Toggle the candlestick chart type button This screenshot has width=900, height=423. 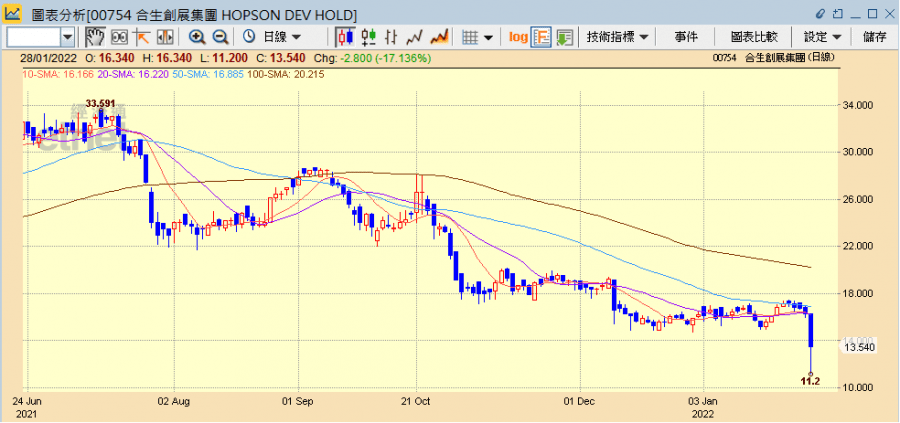pyautogui.click(x=345, y=37)
